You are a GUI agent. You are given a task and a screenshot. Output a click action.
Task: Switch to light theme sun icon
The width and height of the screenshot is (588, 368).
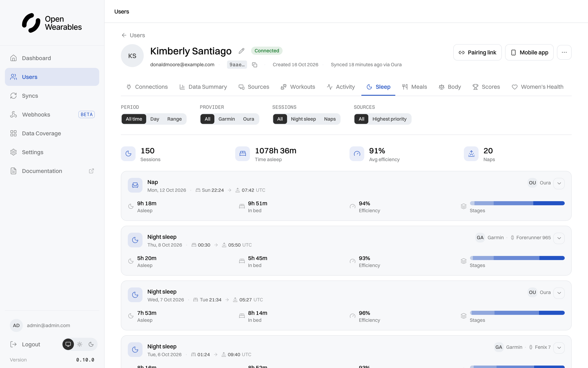(80, 344)
